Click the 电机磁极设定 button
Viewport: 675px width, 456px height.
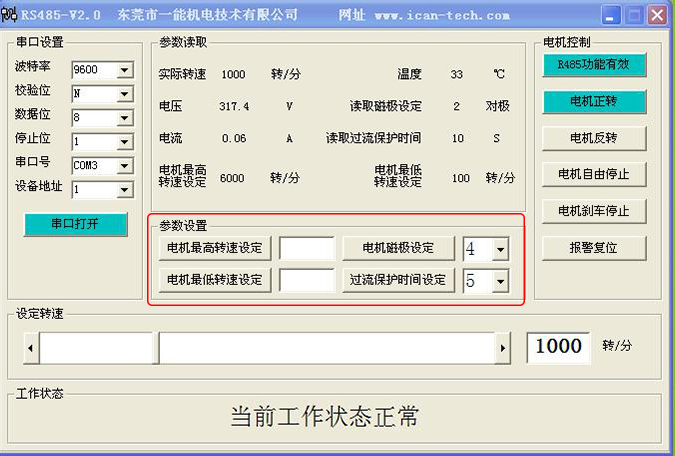click(398, 248)
